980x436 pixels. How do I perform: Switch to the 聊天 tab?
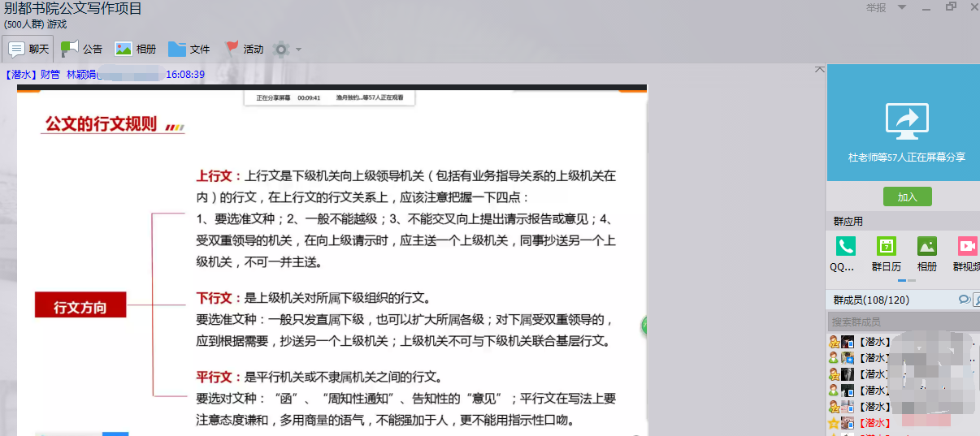(28, 49)
